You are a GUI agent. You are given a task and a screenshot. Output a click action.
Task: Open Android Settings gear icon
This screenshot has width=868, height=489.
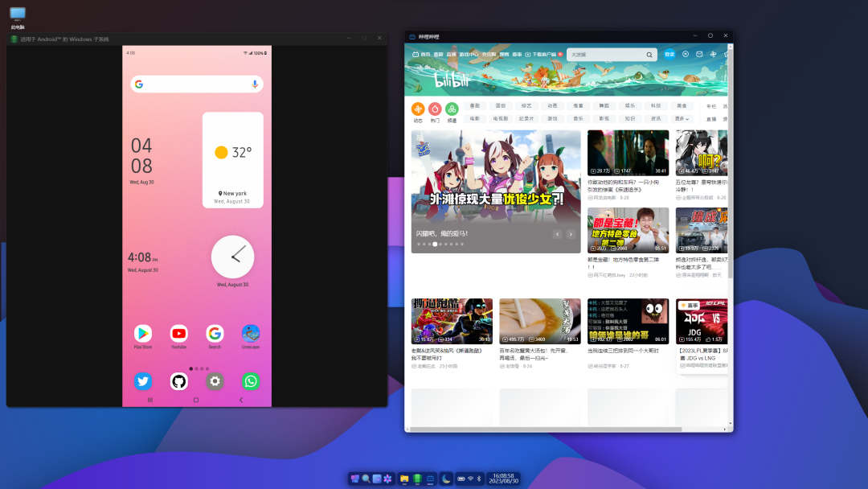pos(215,381)
